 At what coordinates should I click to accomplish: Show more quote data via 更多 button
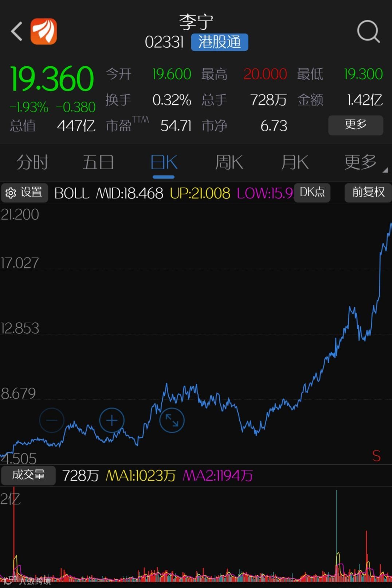[x=356, y=125]
